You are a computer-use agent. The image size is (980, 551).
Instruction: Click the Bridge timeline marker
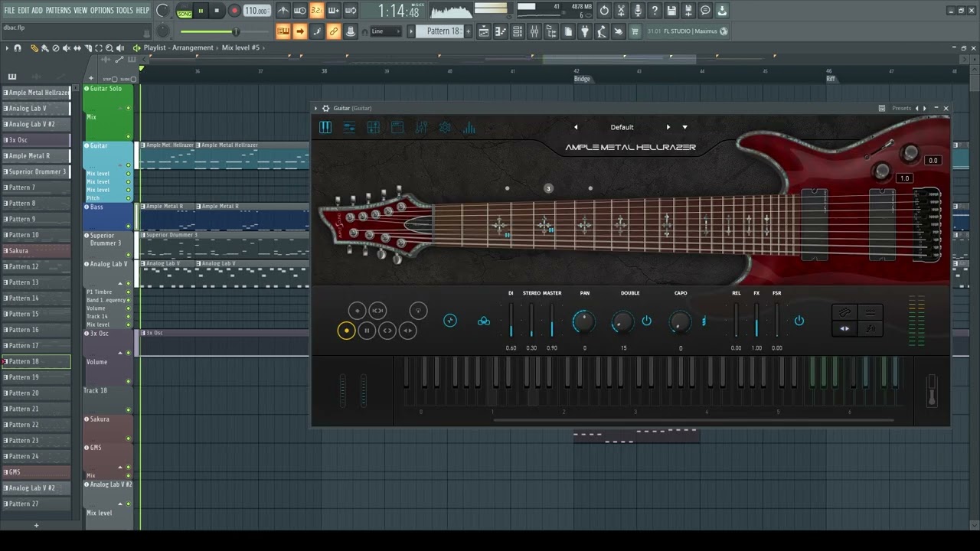coord(582,79)
